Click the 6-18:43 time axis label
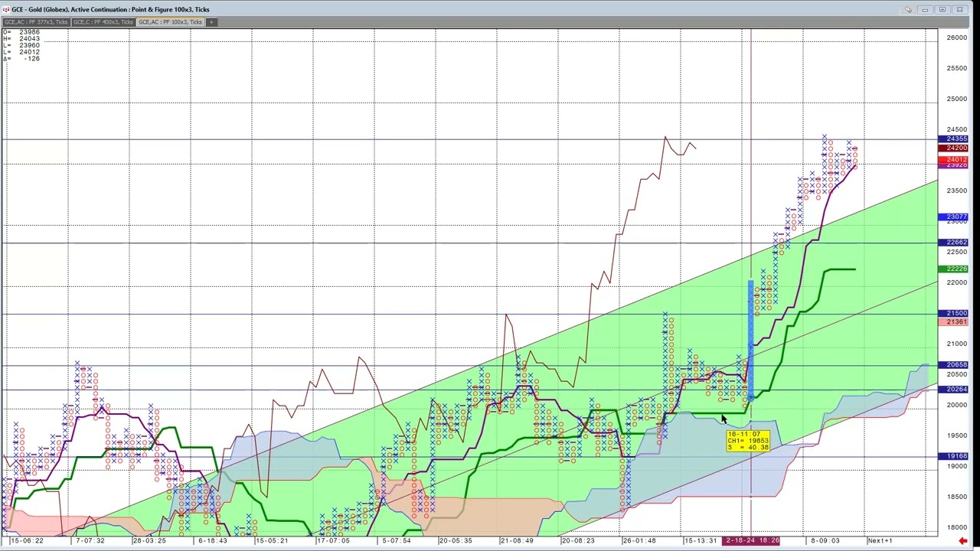 pos(212,541)
